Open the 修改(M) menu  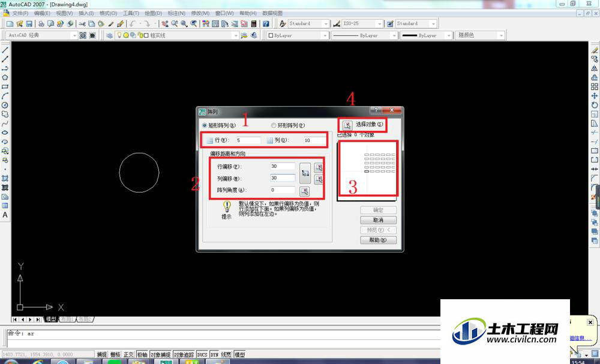[200, 13]
